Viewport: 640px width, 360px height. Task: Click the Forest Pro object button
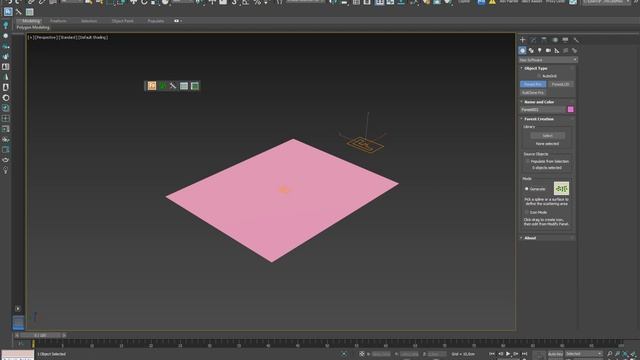[x=533, y=84]
